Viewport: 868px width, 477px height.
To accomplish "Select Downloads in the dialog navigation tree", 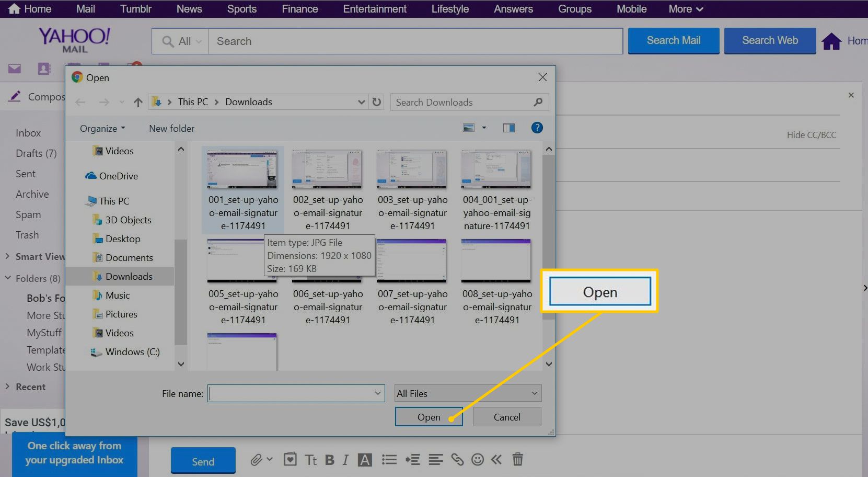I will [129, 276].
